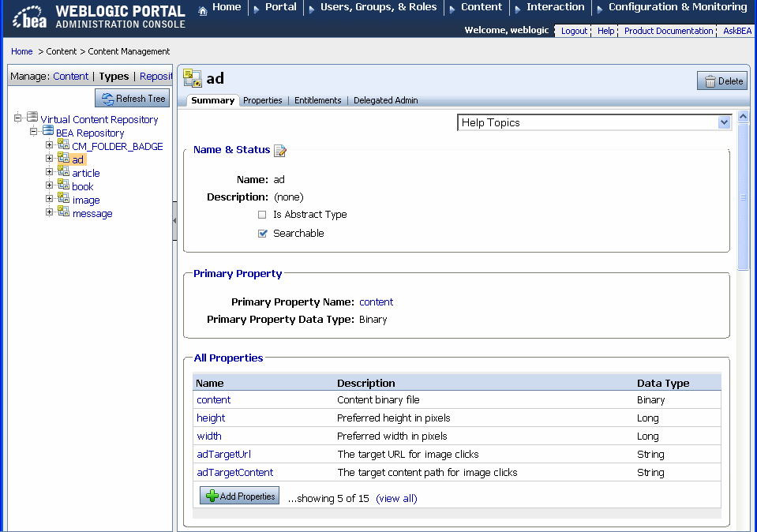
Task: Switch Manage view to Repositories
Action: click(156, 77)
